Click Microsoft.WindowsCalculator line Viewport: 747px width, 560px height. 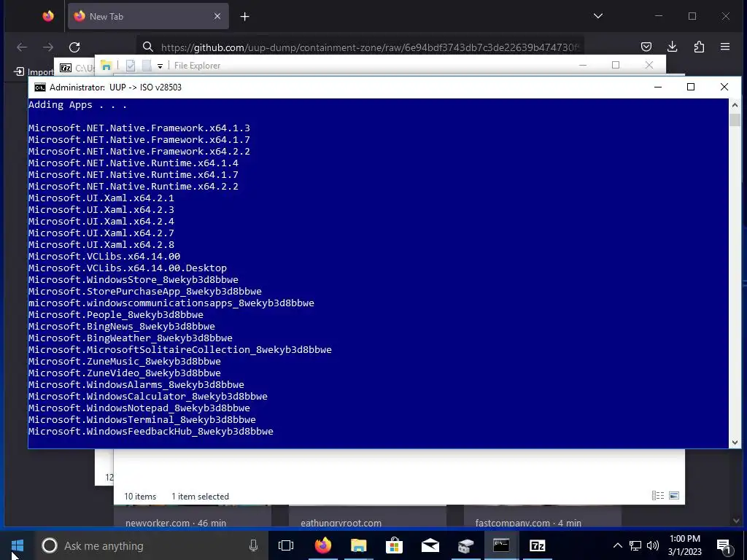pyautogui.click(x=147, y=396)
